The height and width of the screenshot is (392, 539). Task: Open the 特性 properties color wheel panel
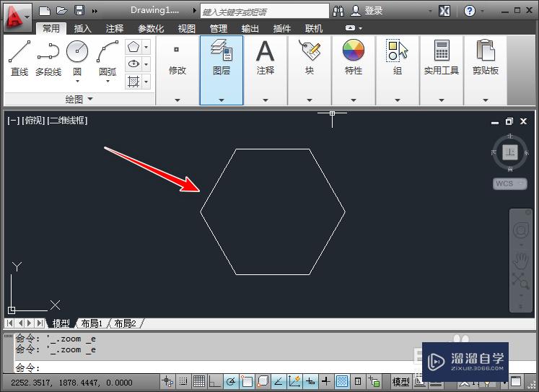tap(354, 71)
